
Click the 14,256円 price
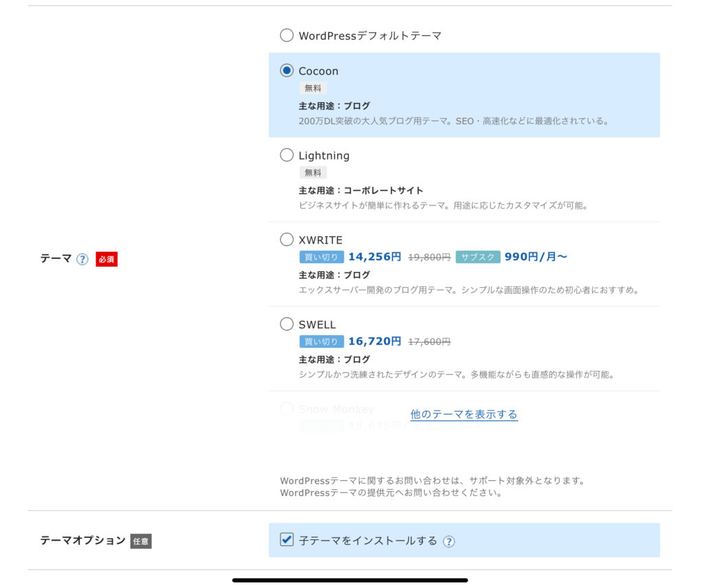tap(375, 256)
